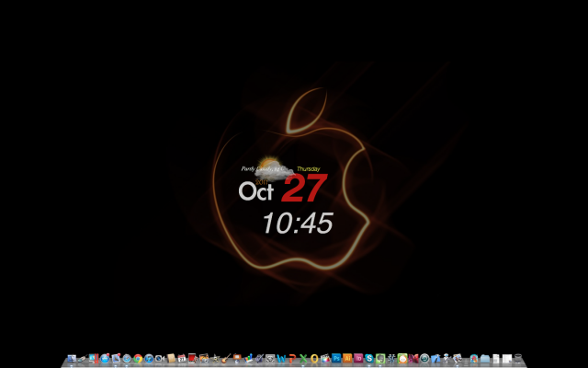The width and height of the screenshot is (588, 368).
Task: Click the Oct month text
Action: coord(256,190)
